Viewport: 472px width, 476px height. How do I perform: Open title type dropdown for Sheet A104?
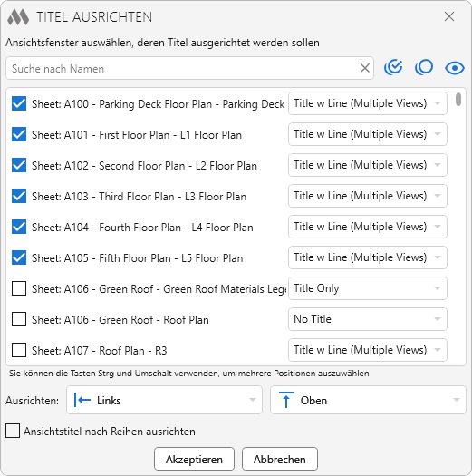[368, 227]
